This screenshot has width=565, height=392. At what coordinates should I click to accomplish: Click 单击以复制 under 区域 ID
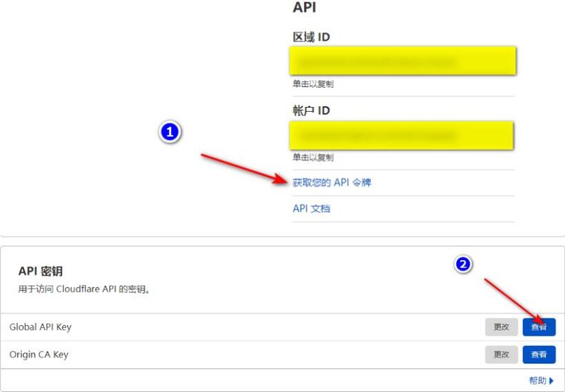point(313,84)
